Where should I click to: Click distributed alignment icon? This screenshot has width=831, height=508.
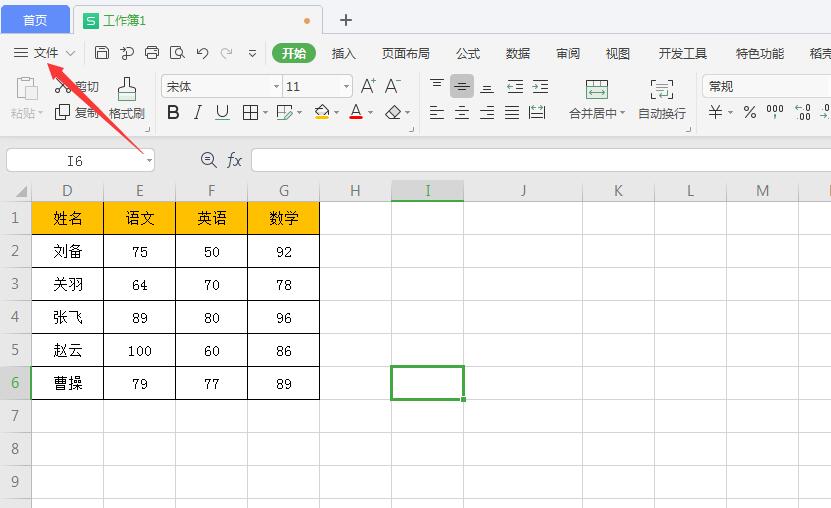(x=537, y=112)
